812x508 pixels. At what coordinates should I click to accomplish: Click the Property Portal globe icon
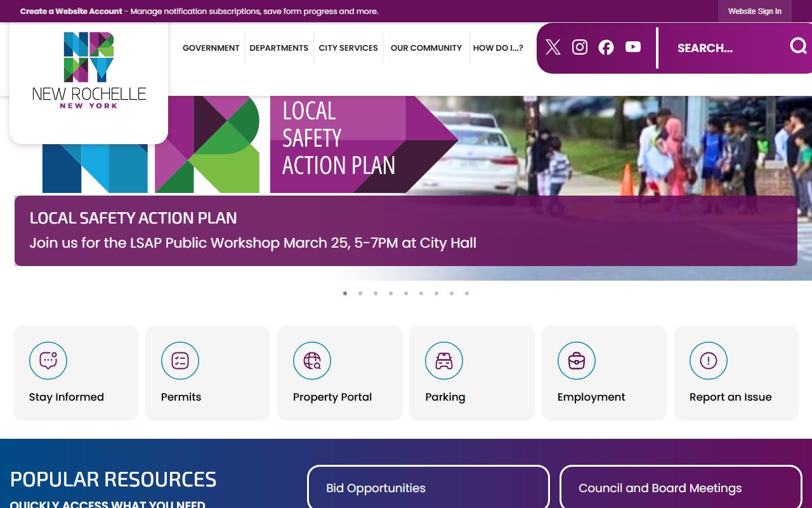click(x=312, y=361)
